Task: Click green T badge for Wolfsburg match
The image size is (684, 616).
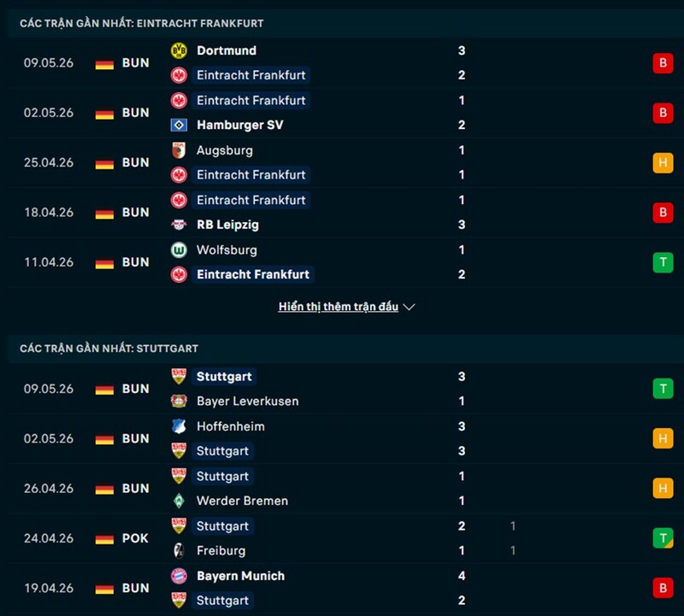Action: tap(663, 262)
